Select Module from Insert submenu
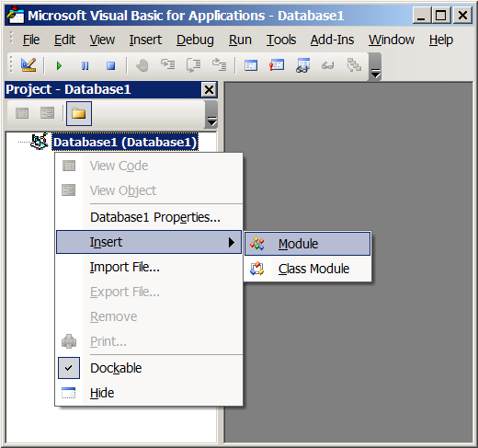This screenshot has width=478, height=448. click(307, 244)
